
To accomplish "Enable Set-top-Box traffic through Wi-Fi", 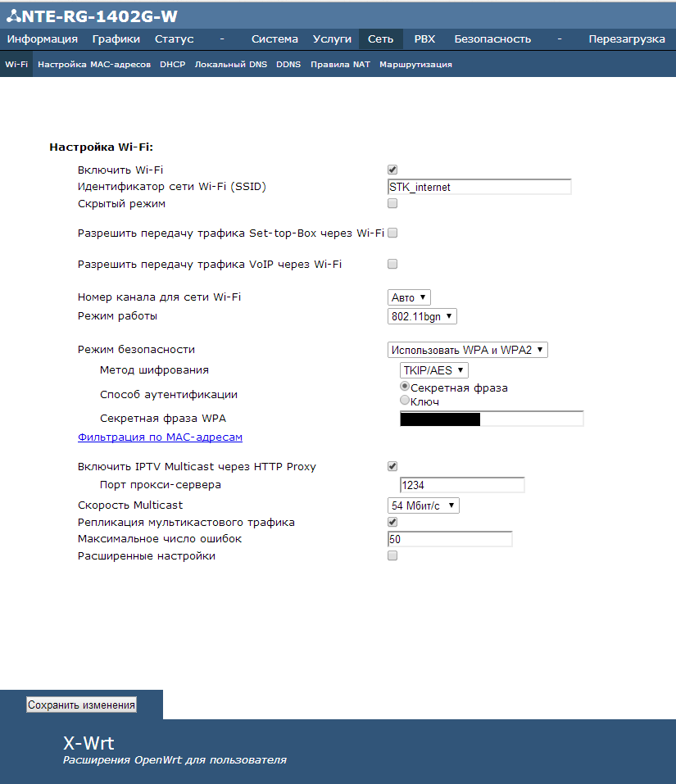I will tap(392, 233).
